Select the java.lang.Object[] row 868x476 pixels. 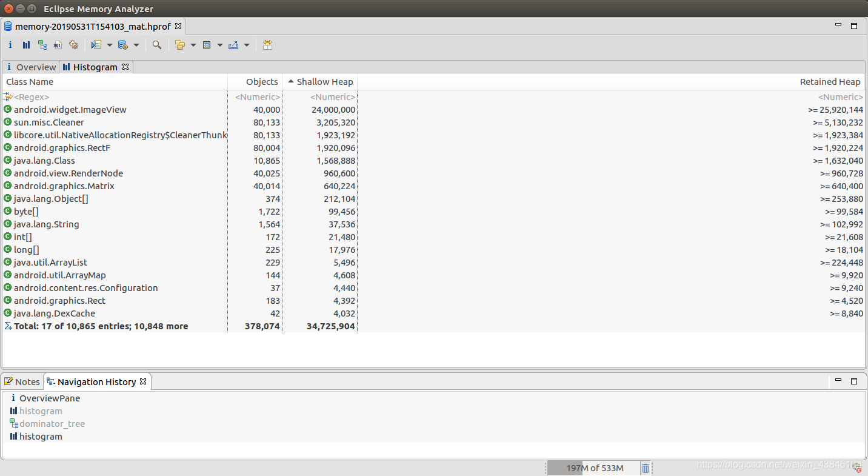click(x=434, y=199)
